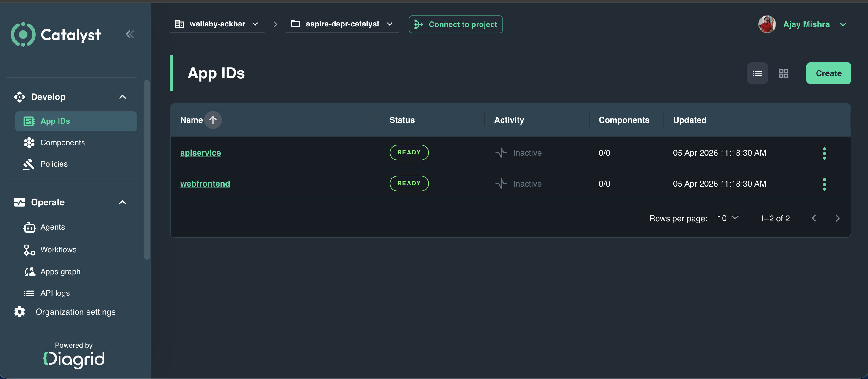Click the Catalyst logo icon
868x379 pixels.
click(x=23, y=35)
